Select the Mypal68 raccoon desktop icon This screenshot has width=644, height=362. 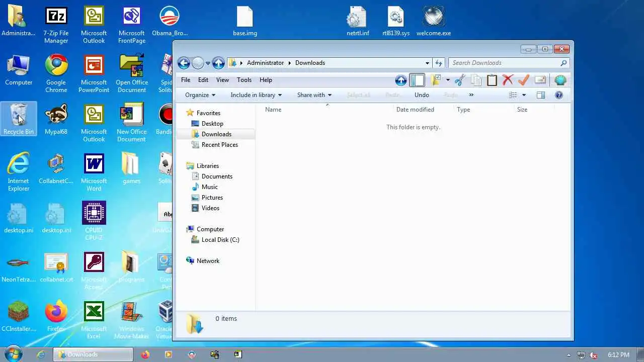(56, 120)
